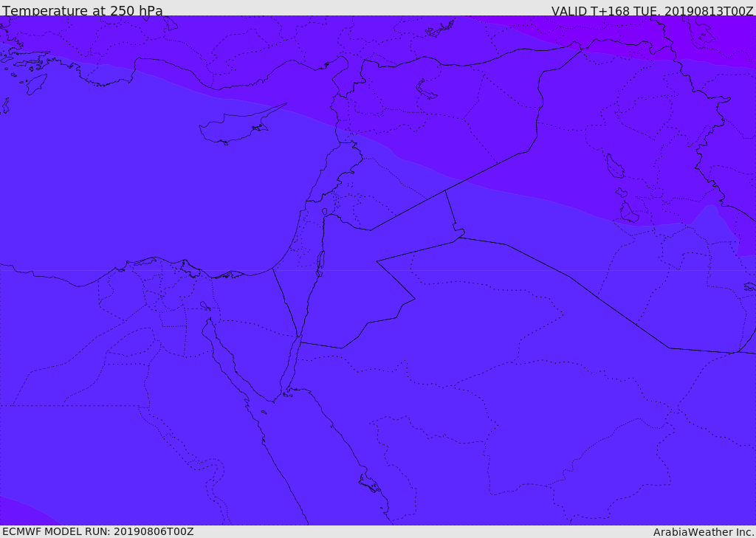Click the 'Temperature at 250 hPa' title
Viewport: 756px width, 538px height.
[x=83, y=10]
